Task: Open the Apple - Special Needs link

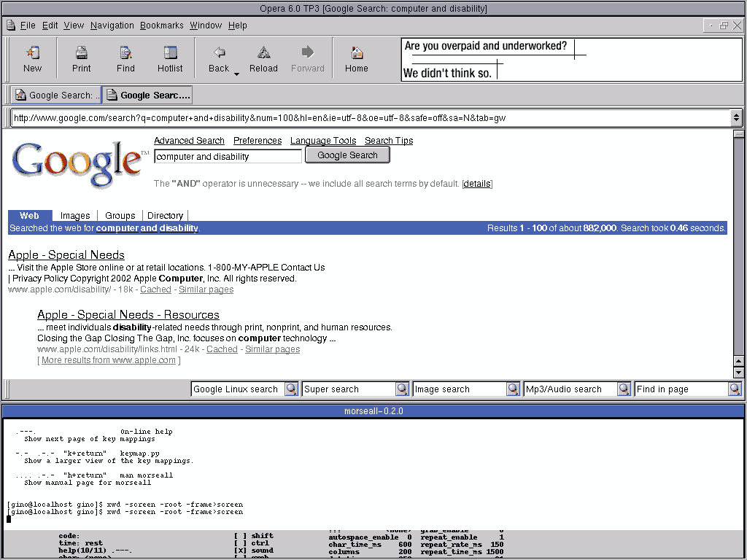Action: (66, 255)
